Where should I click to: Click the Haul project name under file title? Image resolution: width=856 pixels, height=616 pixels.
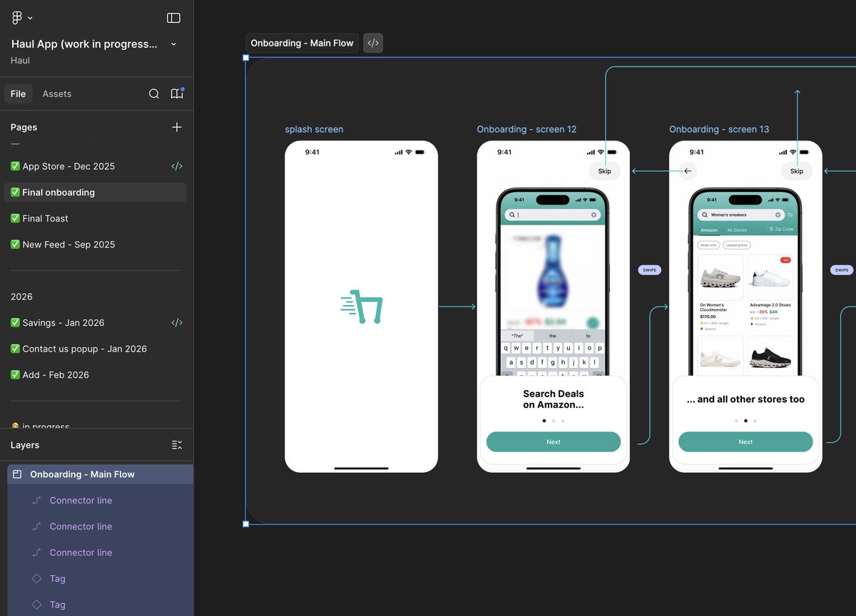click(20, 61)
